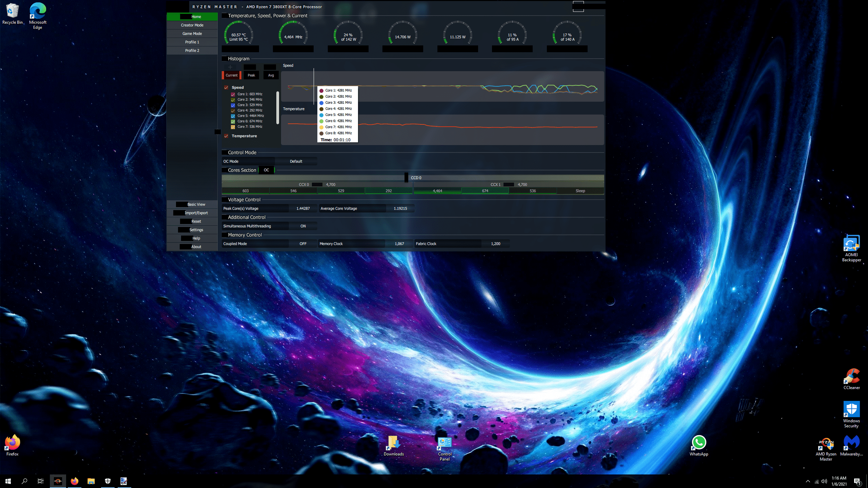Launch CCleaner from the desktop

click(852, 379)
